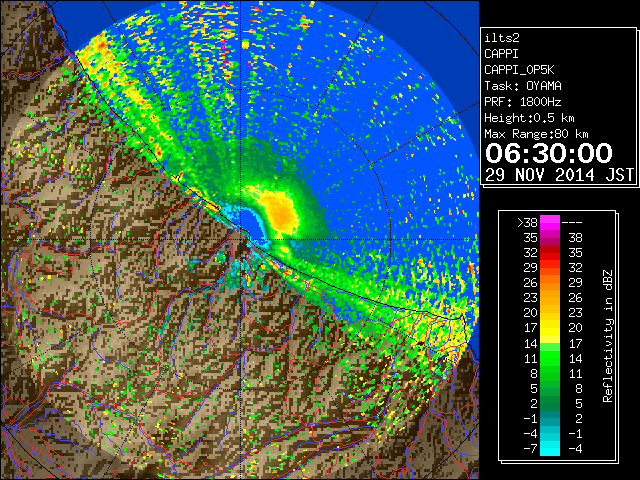The height and width of the screenshot is (480, 640).
Task: Click the dark green 2–5 dBZ legend color
Action: (x=550, y=403)
